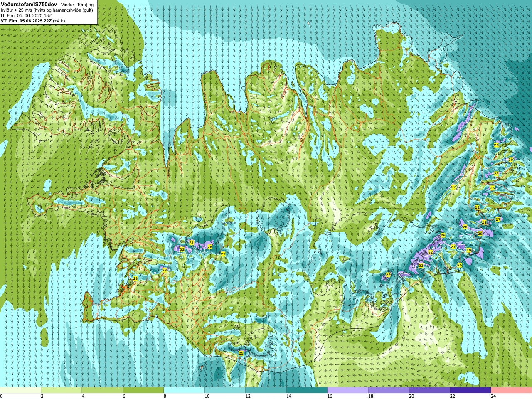
Task: Click the 18–20 m/s purple legend band
Action: 389,390
